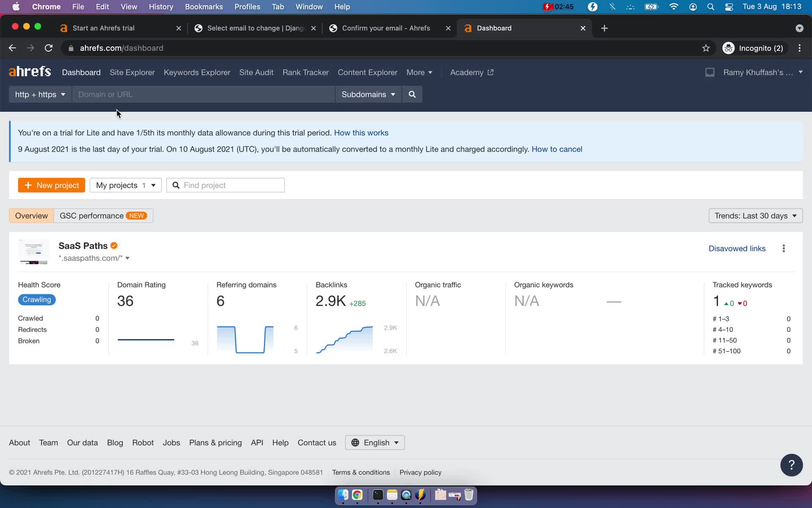Click the Crawling status badge
The width and height of the screenshot is (812, 508).
pyautogui.click(x=37, y=300)
